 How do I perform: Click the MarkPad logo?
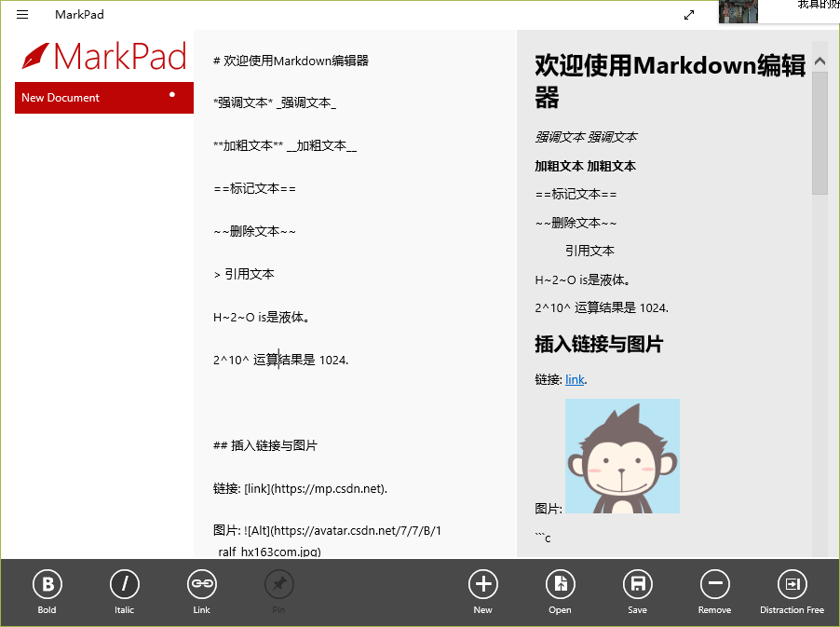click(x=104, y=56)
